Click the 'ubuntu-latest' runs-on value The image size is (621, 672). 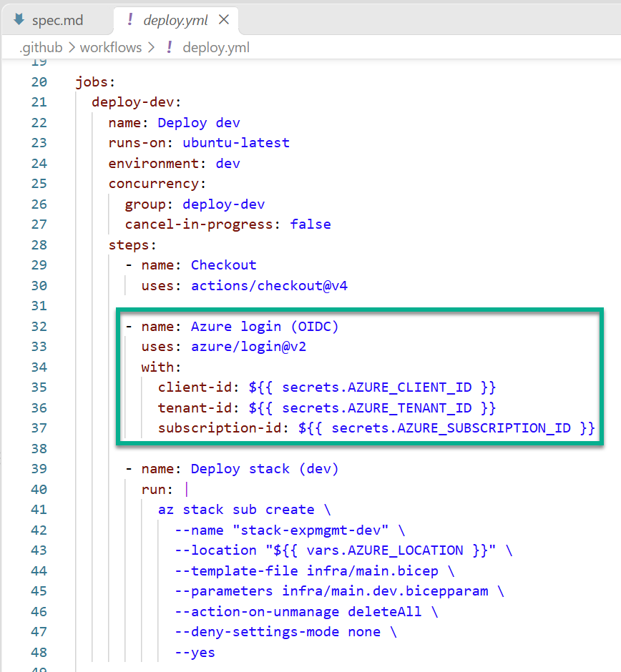click(x=236, y=143)
